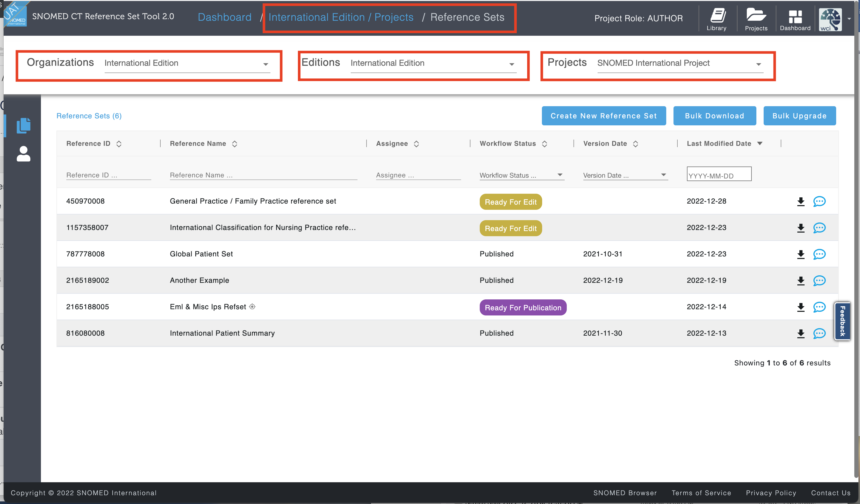Download the International Patient Summary
This screenshot has width=860, height=504.
(x=801, y=333)
